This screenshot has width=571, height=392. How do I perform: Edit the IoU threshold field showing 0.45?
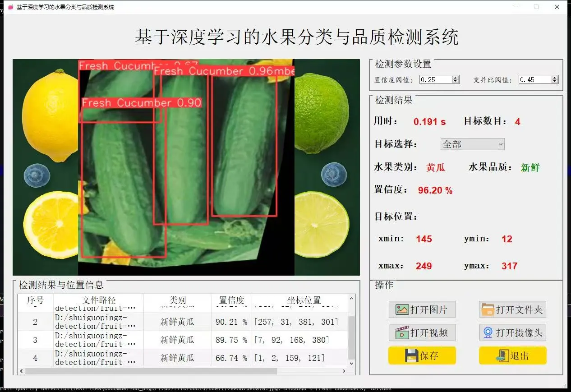(534, 79)
